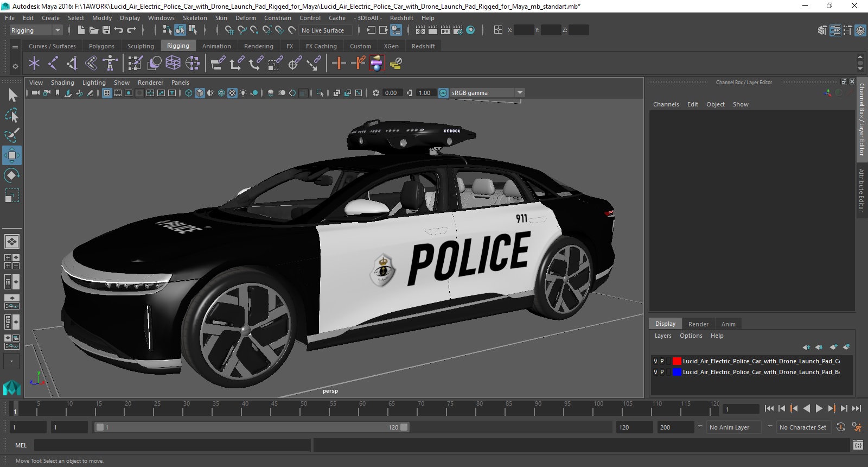Toggle auto keyframe button
This screenshot has width=868, height=467.
(841, 427)
